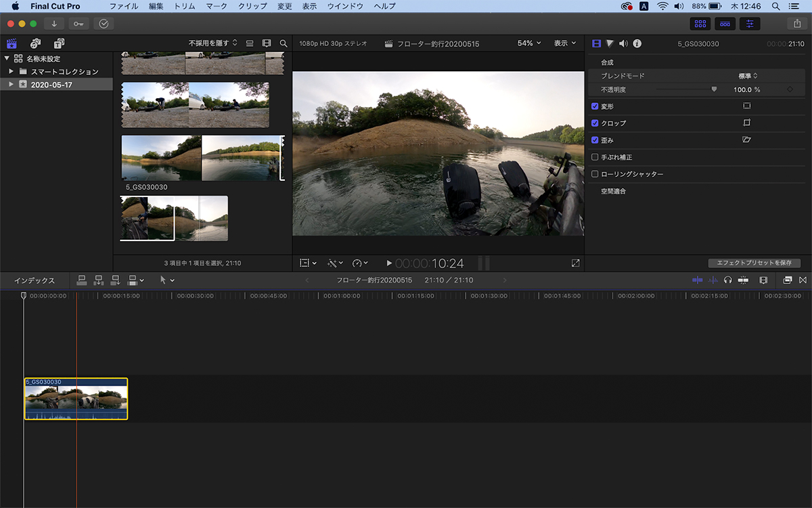Open the titles and generators sidebar

click(x=59, y=43)
